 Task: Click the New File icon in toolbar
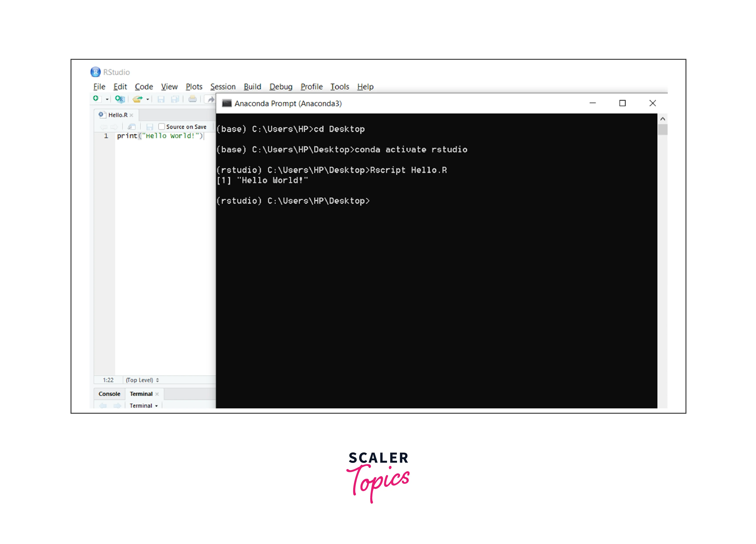96,99
